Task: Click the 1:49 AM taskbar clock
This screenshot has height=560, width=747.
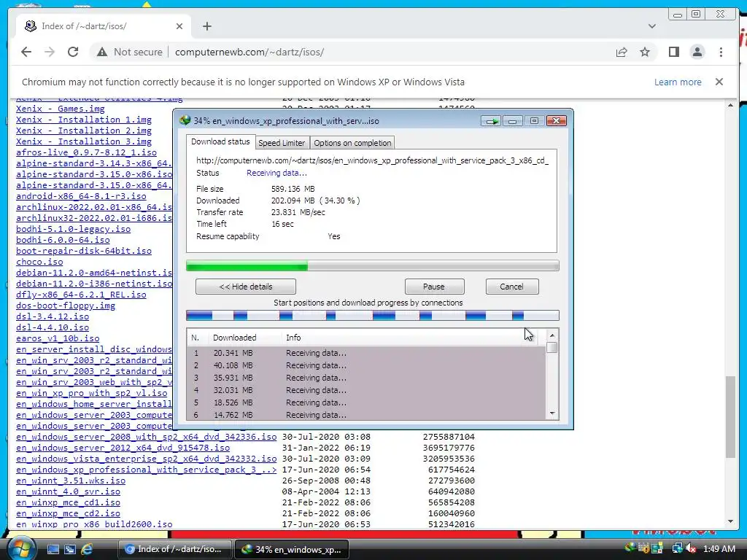Action: click(x=719, y=549)
